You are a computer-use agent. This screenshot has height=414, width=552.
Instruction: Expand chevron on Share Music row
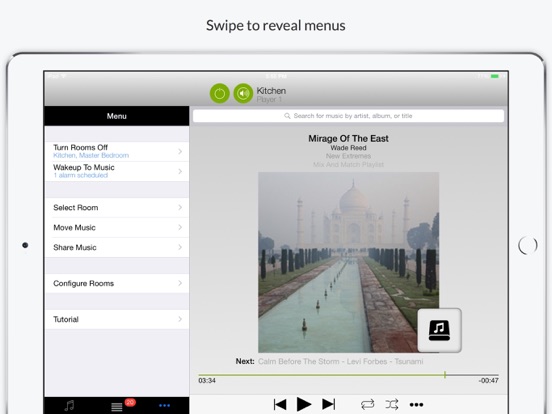coord(180,247)
